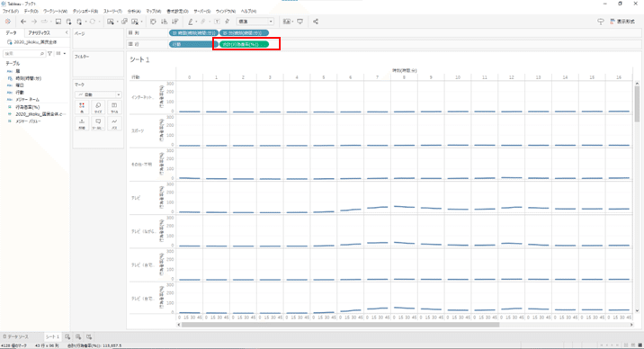The image size is (644, 349).
Task: Click the New story tab icon at bottom
Action: point(89,336)
